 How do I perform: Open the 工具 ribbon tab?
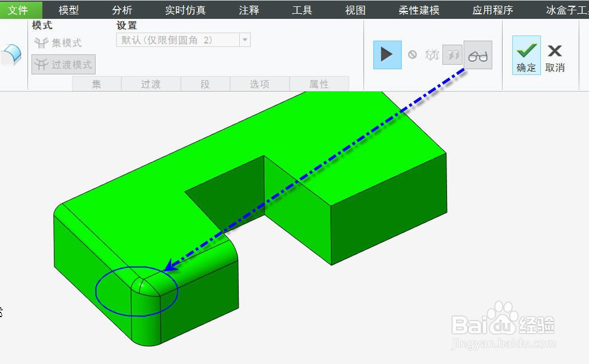[x=302, y=10]
